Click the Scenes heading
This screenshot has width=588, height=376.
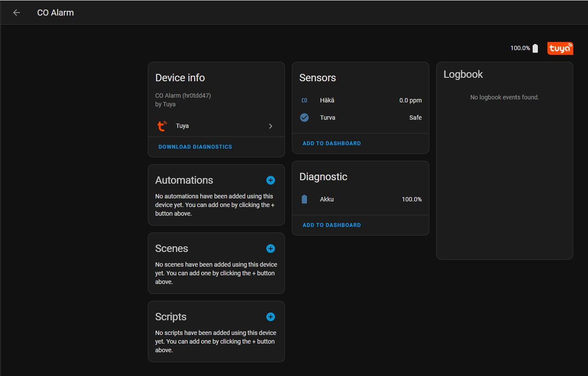[x=172, y=249]
